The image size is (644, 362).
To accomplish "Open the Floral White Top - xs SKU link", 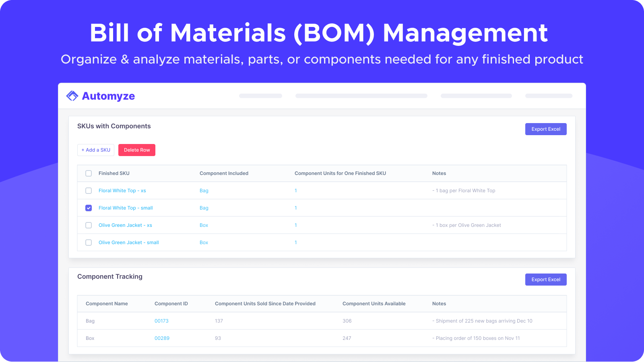I will coord(122,190).
